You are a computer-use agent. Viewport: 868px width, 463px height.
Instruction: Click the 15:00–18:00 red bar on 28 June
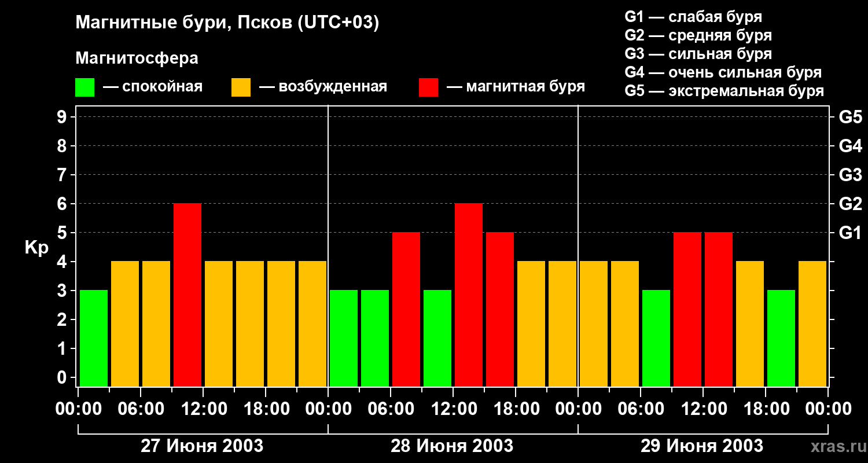[x=500, y=310]
